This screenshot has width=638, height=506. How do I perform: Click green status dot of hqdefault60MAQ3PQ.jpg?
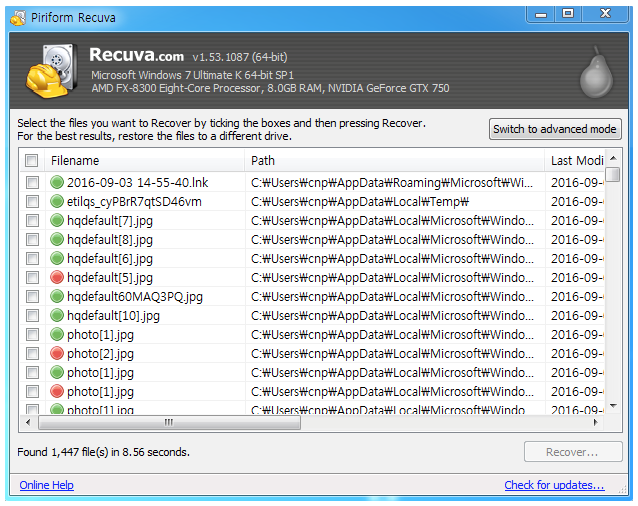click(x=57, y=297)
